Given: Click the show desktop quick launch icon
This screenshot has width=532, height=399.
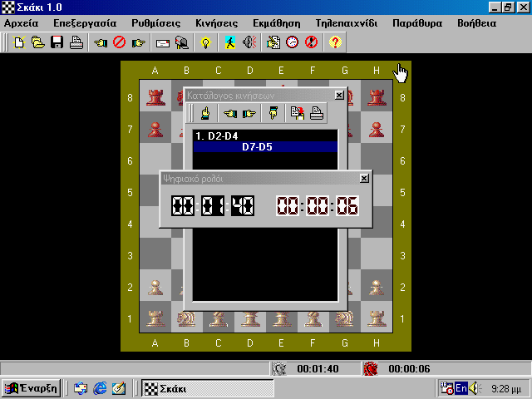Looking at the screenshot, I should coord(119,388).
